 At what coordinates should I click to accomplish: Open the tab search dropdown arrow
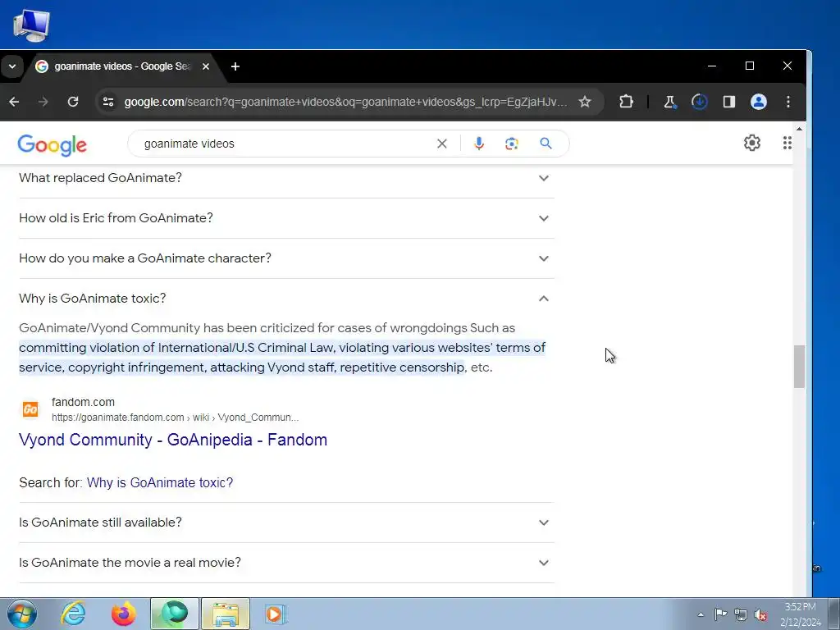click(12, 66)
